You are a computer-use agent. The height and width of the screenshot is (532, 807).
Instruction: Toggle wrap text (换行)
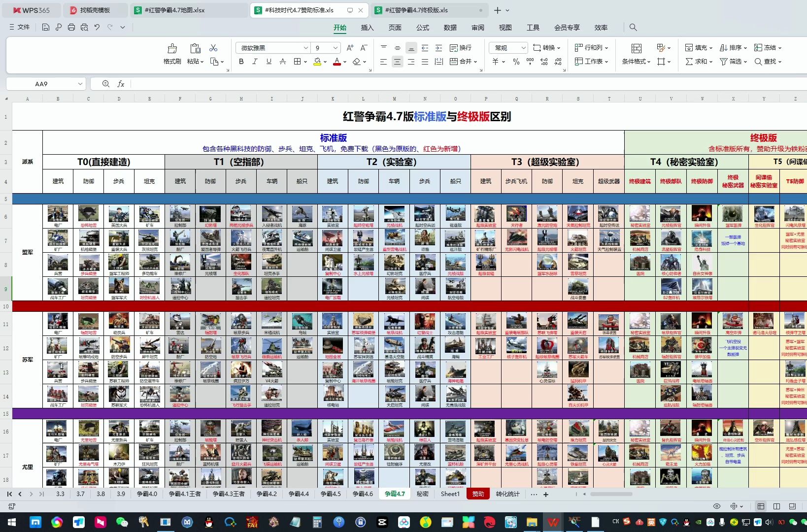461,48
